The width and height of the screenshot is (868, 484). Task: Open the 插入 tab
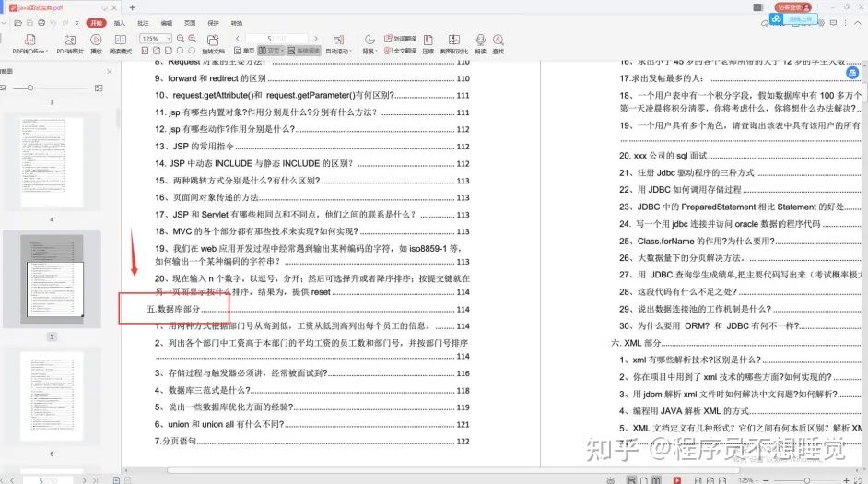click(120, 23)
